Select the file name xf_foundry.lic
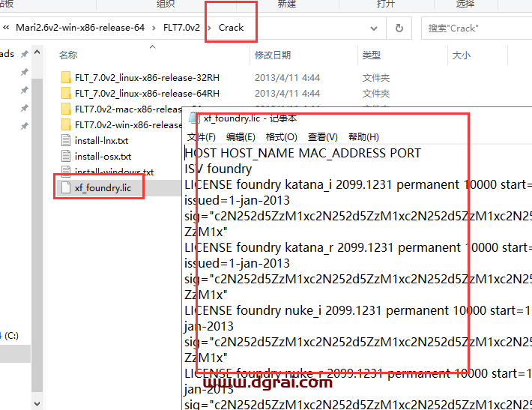The width and height of the screenshot is (532, 410). [x=103, y=187]
